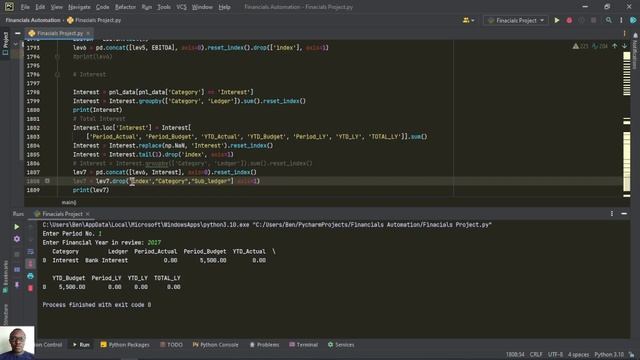Hide project tool window dash icon

[18, 33]
